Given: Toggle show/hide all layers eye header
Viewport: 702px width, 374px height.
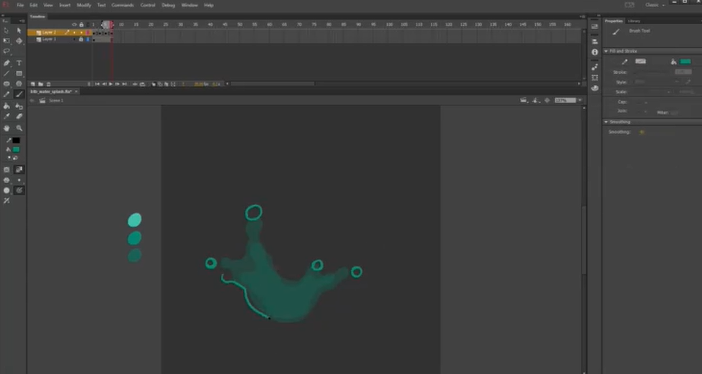Looking at the screenshot, I should (74, 25).
